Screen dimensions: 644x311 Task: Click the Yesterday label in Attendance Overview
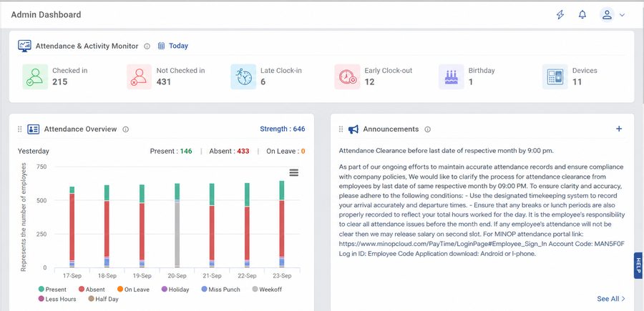[x=33, y=151]
